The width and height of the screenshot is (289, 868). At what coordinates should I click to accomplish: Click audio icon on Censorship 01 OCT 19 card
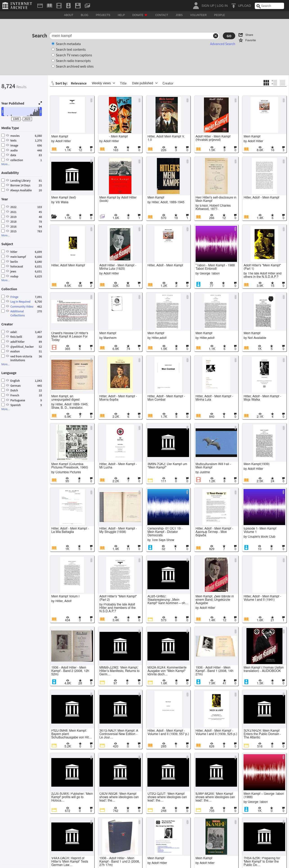pos(150,548)
